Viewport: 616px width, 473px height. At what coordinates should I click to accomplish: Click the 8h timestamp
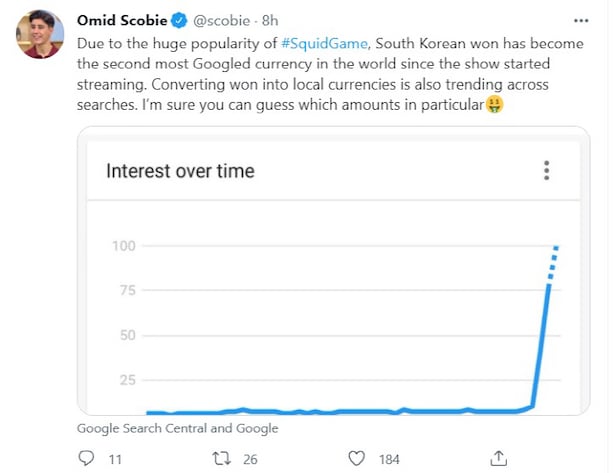[x=270, y=19]
